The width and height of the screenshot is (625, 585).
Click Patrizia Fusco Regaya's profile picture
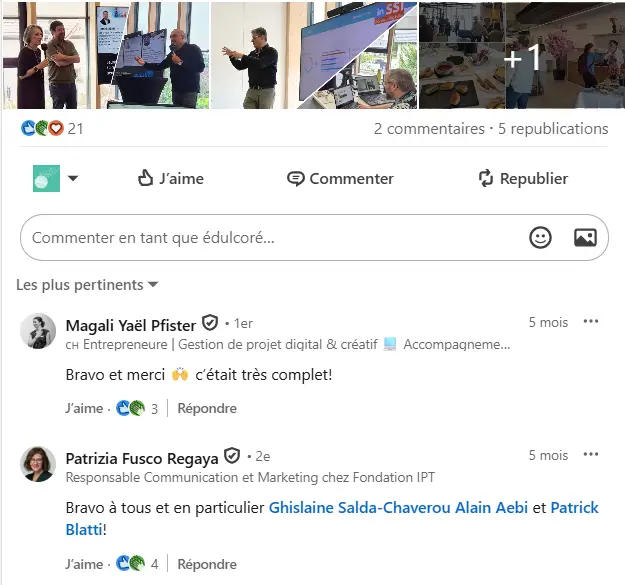pos(38,464)
